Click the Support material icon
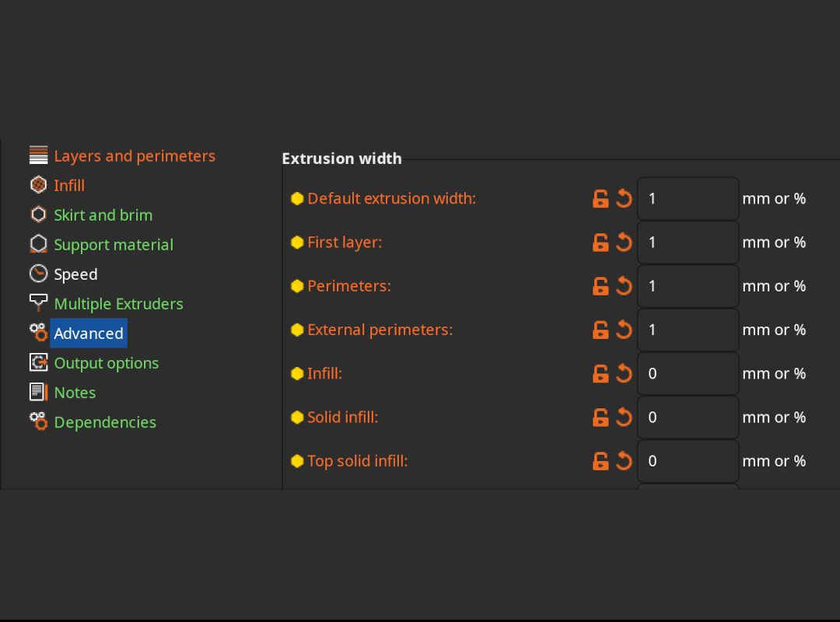Image resolution: width=840 pixels, height=622 pixels. pos(39,244)
